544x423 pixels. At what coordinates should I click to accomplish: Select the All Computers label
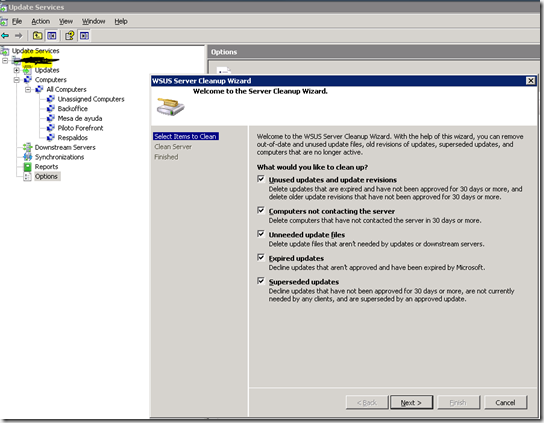click(x=66, y=90)
